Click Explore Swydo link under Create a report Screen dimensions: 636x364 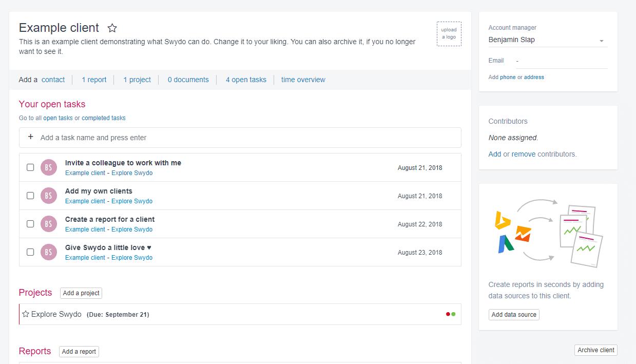(132, 229)
